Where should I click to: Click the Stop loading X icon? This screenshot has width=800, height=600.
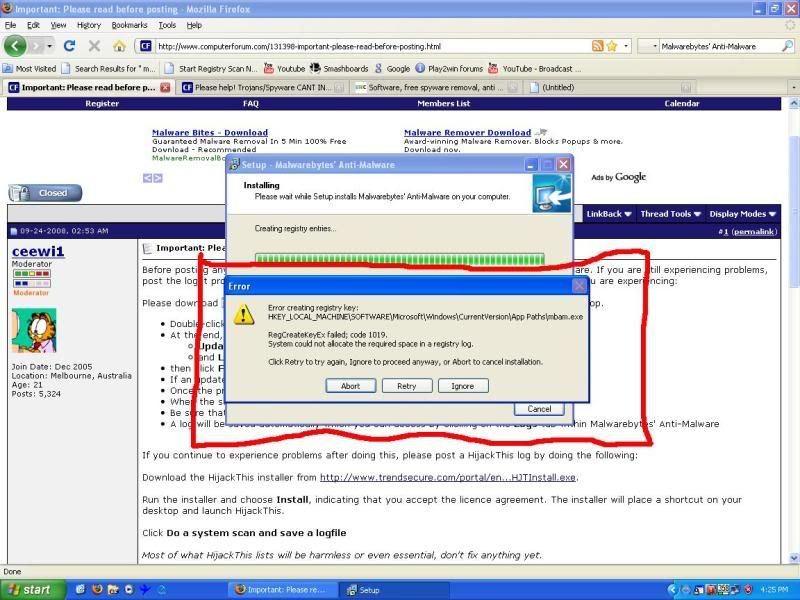(94, 46)
